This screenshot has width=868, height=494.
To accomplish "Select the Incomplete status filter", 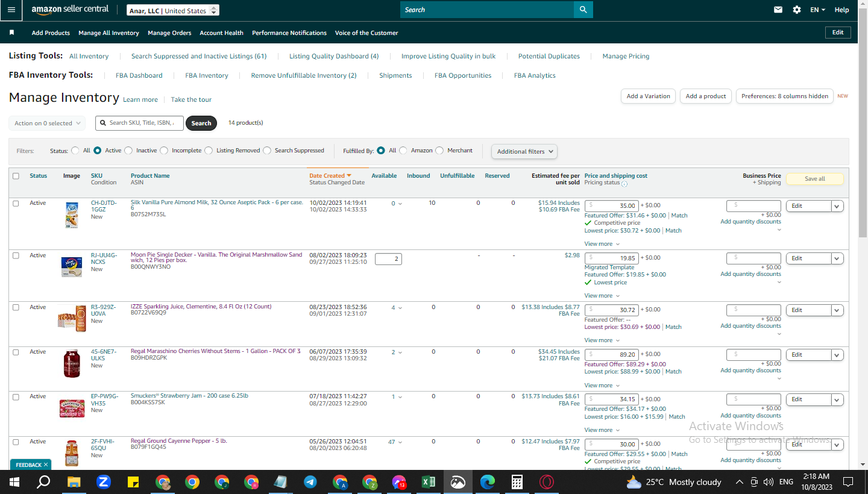I will point(164,151).
